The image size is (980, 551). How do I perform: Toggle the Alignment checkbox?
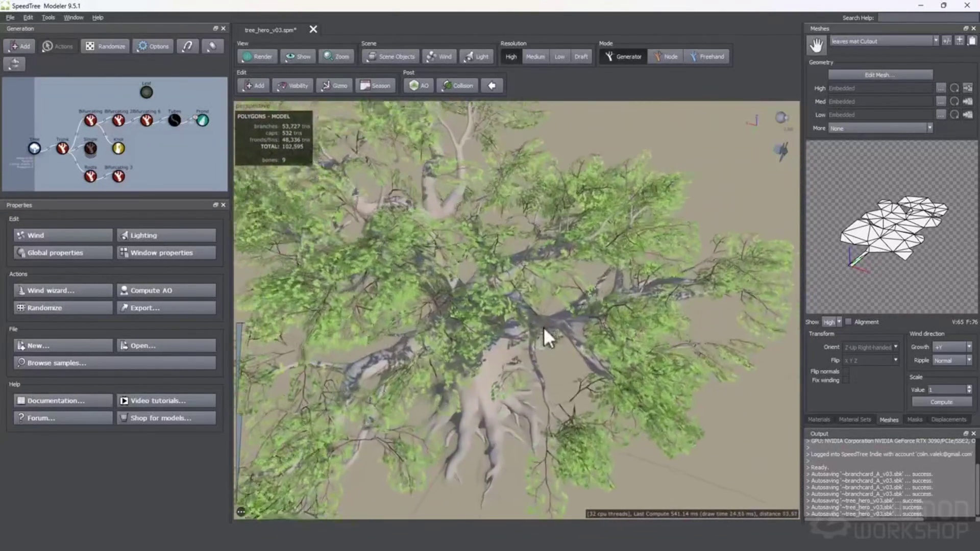point(848,322)
